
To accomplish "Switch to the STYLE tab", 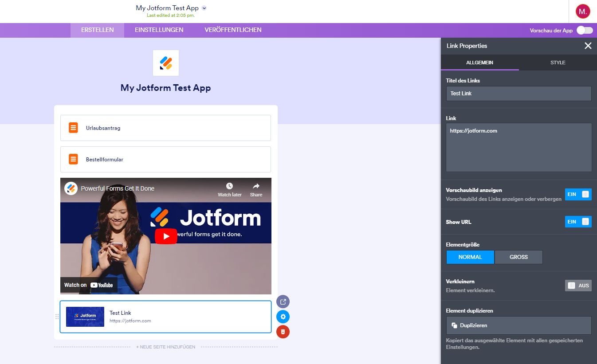I will pyautogui.click(x=558, y=63).
